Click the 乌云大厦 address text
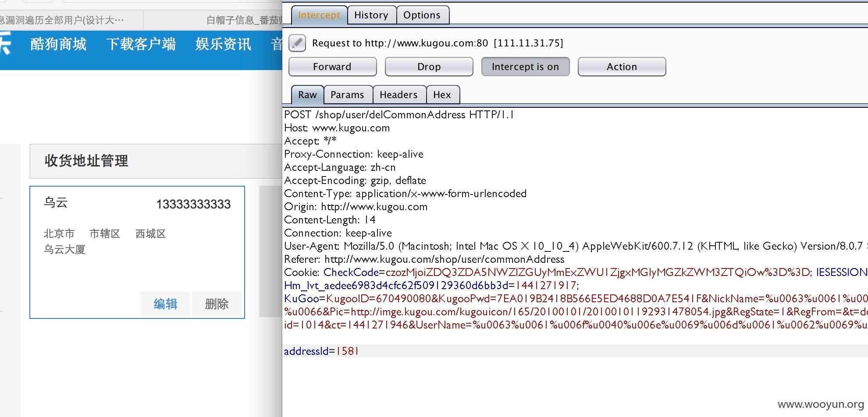 64,250
